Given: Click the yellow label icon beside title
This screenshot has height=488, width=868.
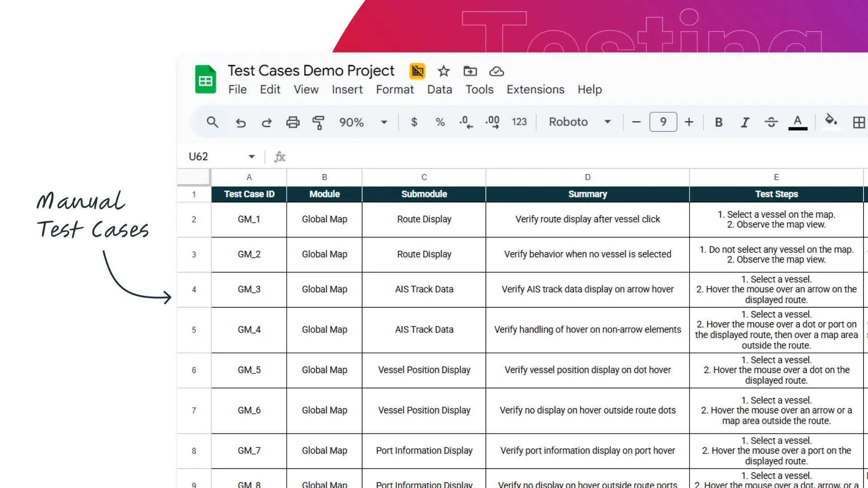Looking at the screenshot, I should pos(417,71).
